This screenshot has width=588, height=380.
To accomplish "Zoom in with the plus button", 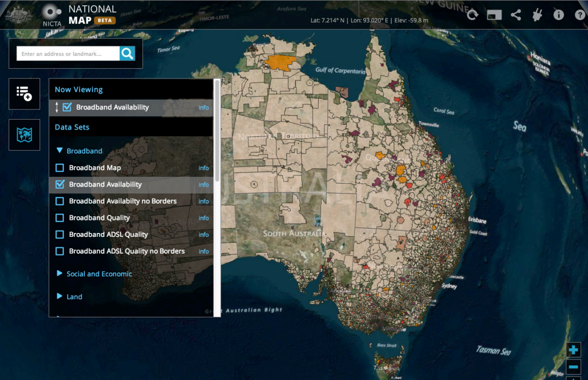I will pyautogui.click(x=574, y=350).
